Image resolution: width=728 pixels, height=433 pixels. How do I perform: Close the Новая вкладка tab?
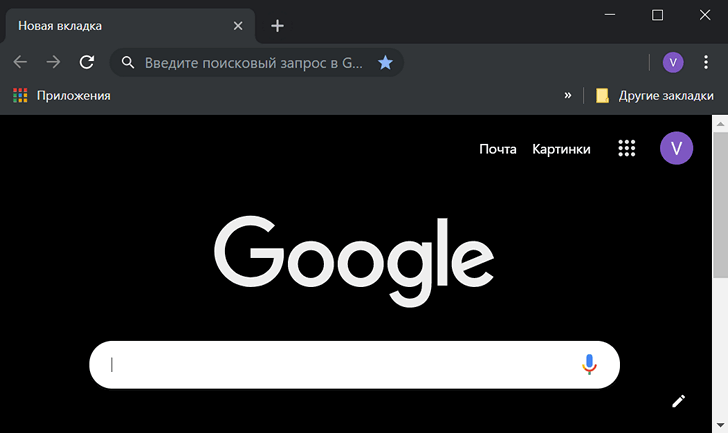click(238, 26)
